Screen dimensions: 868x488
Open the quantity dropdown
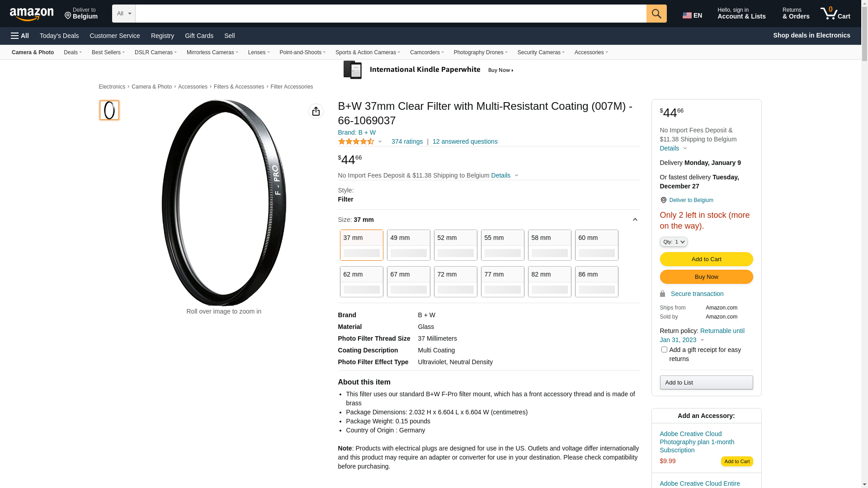tap(674, 242)
